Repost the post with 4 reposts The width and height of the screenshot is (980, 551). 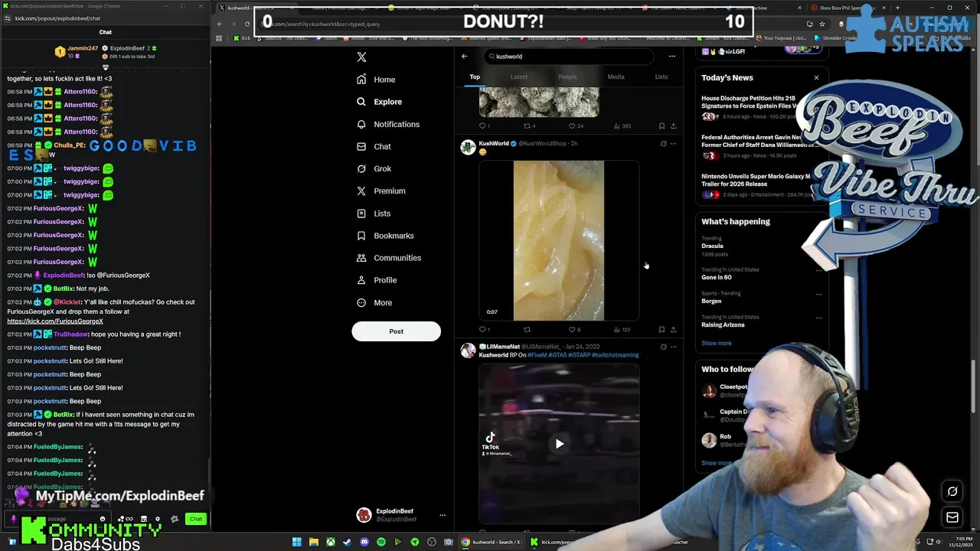530,126
